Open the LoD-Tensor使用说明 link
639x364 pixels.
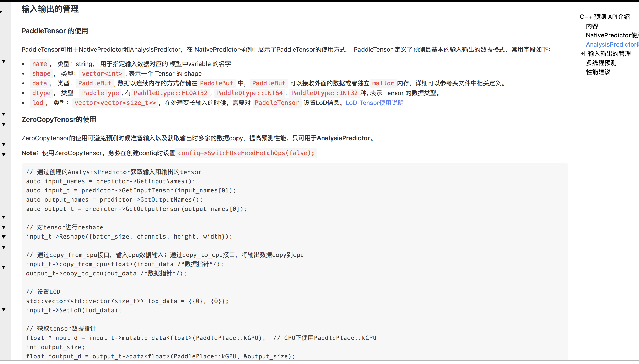[x=374, y=103]
